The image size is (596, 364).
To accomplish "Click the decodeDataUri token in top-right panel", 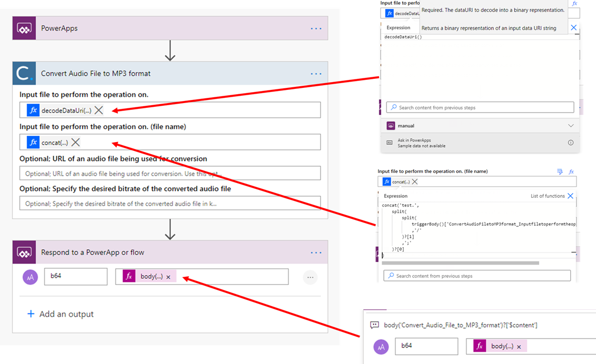I will [402, 13].
